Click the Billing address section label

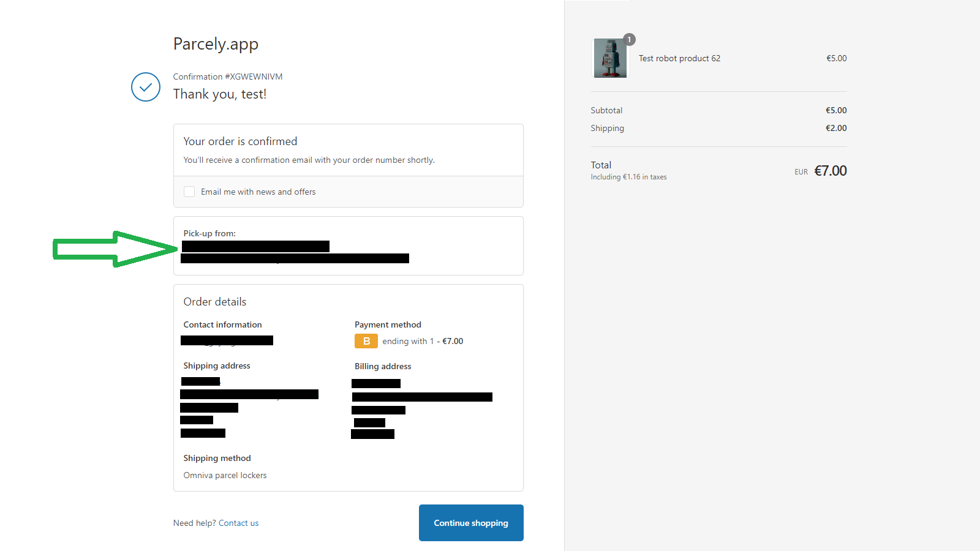pyautogui.click(x=382, y=366)
